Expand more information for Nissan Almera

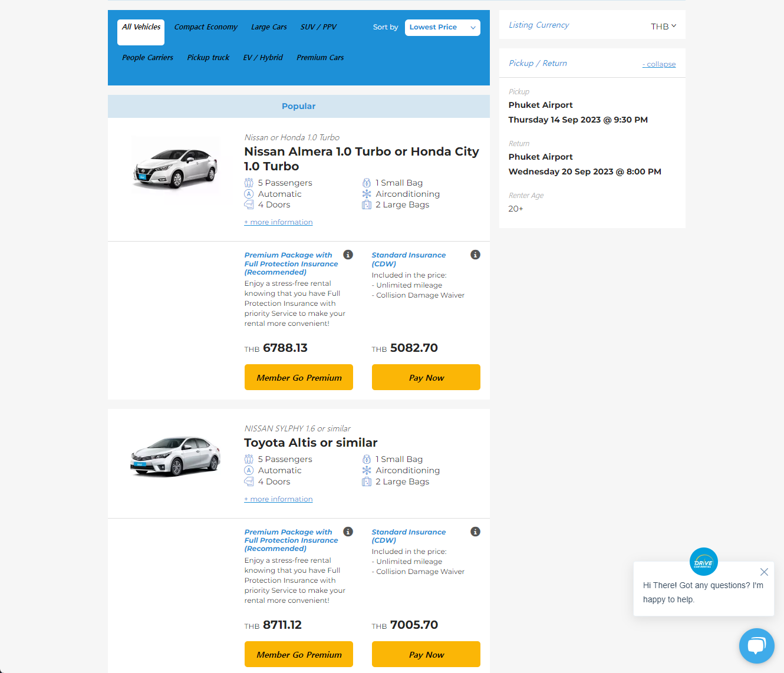(278, 222)
